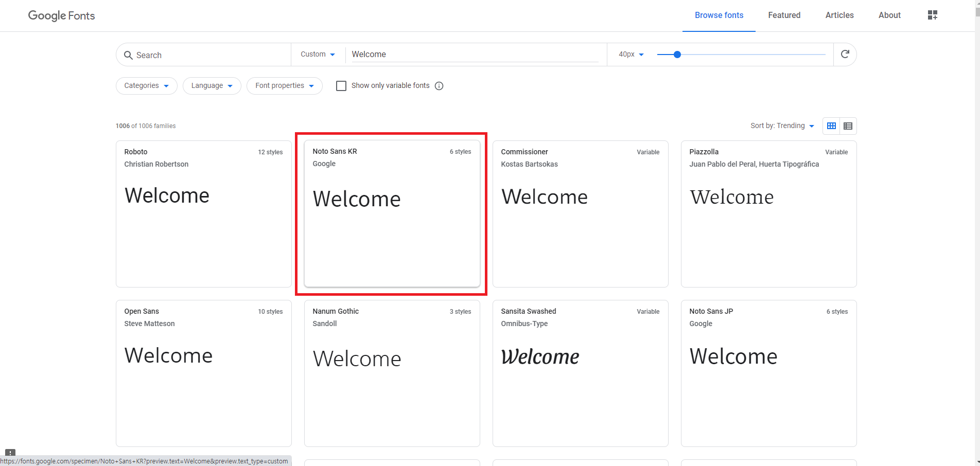Reset preview settings with refresh icon
Viewport: 980px width, 466px height.
click(845, 54)
